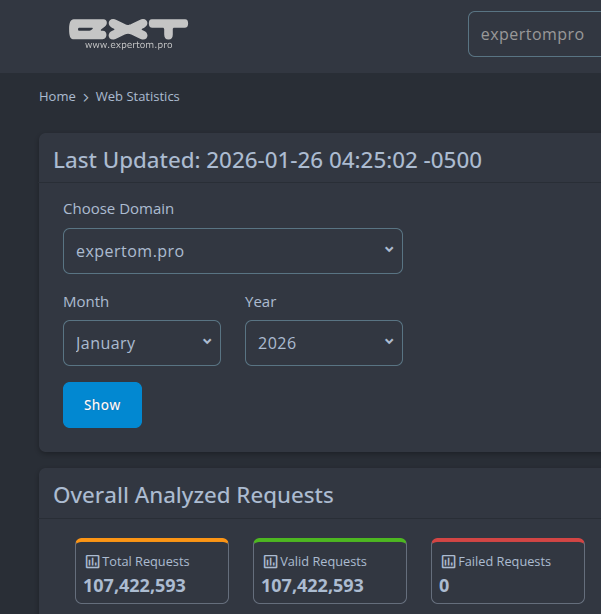Click the Total Requests value 107,422,593
601x614 pixels.
[x=135, y=586]
